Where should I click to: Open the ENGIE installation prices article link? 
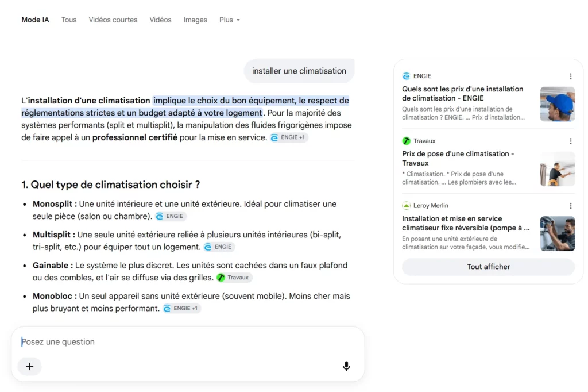pyautogui.click(x=462, y=94)
